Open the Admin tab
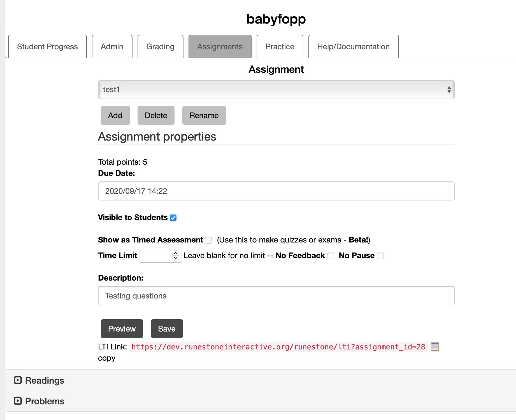The image size is (516, 420). pyautogui.click(x=112, y=46)
